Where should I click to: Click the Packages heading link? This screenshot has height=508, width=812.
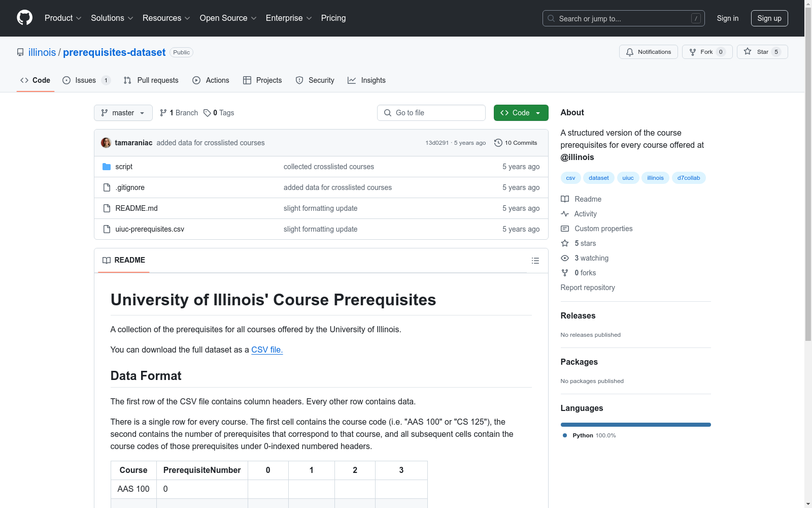tap(579, 362)
